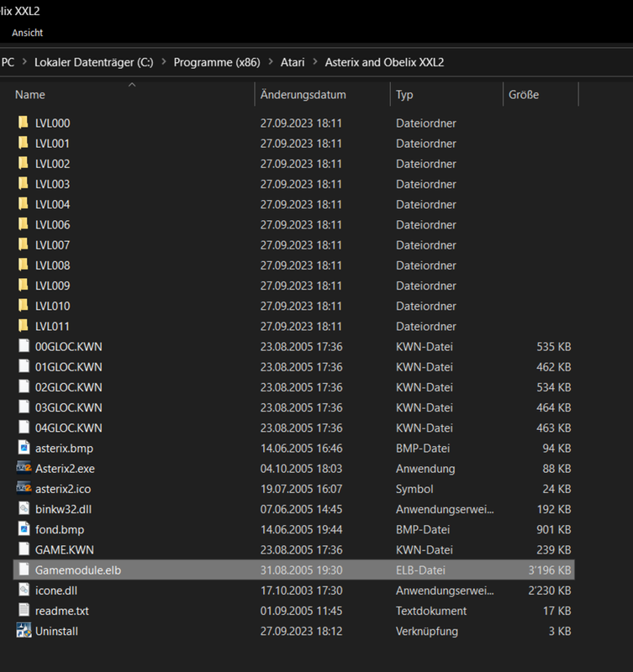This screenshot has height=672, width=633.
Task: Select the LVL007 folder icon
Action: 24,244
